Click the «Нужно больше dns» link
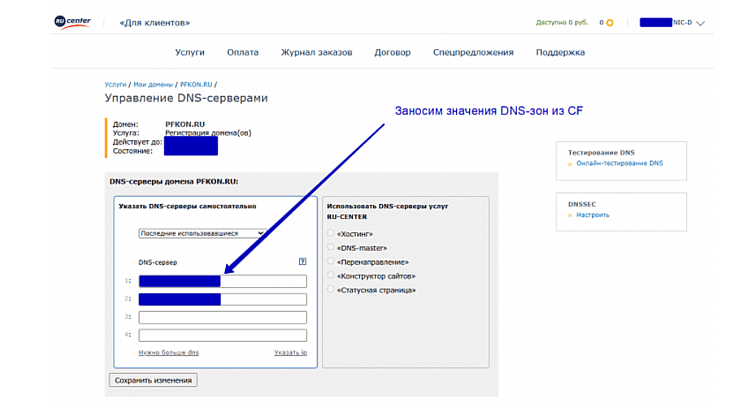Viewport: 751px width, 408px height. click(x=169, y=352)
